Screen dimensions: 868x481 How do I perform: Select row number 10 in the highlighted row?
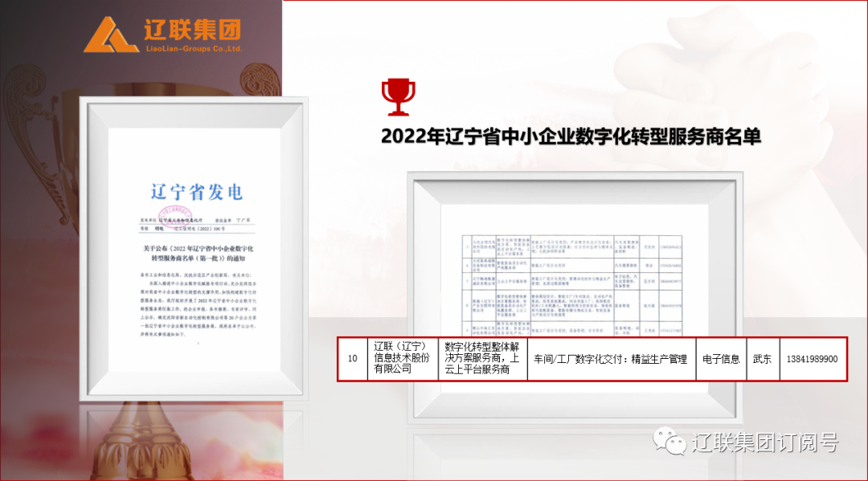tap(352, 359)
